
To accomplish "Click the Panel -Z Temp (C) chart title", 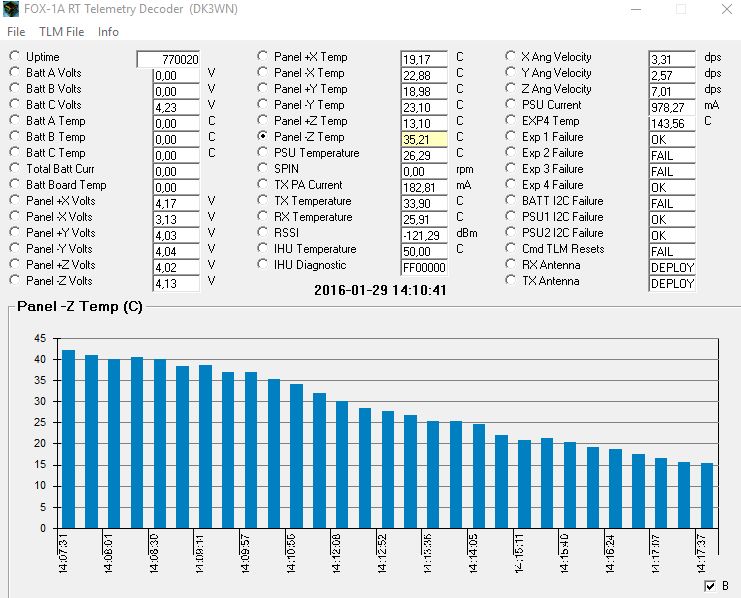I will [x=79, y=306].
